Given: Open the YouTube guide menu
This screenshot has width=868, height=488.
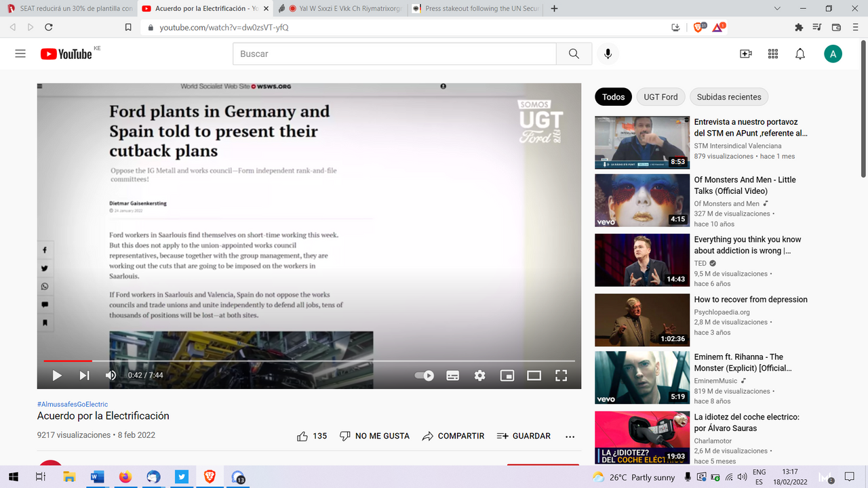Looking at the screenshot, I should [20, 54].
